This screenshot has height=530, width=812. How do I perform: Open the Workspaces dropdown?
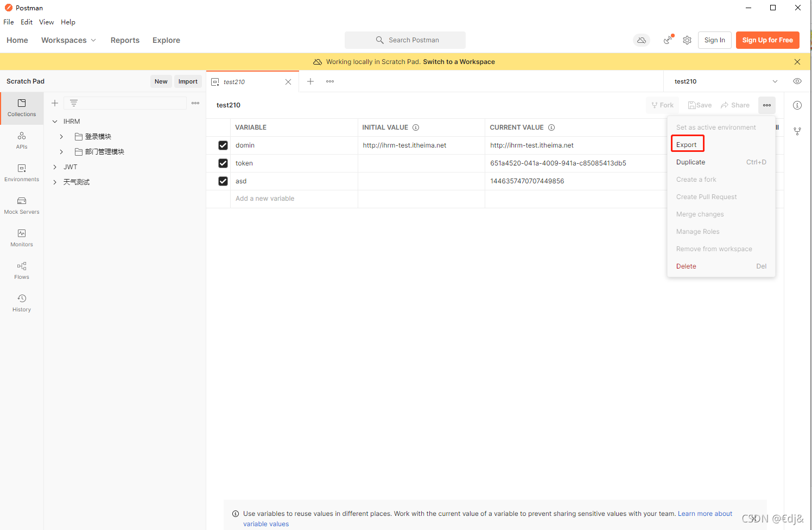68,40
